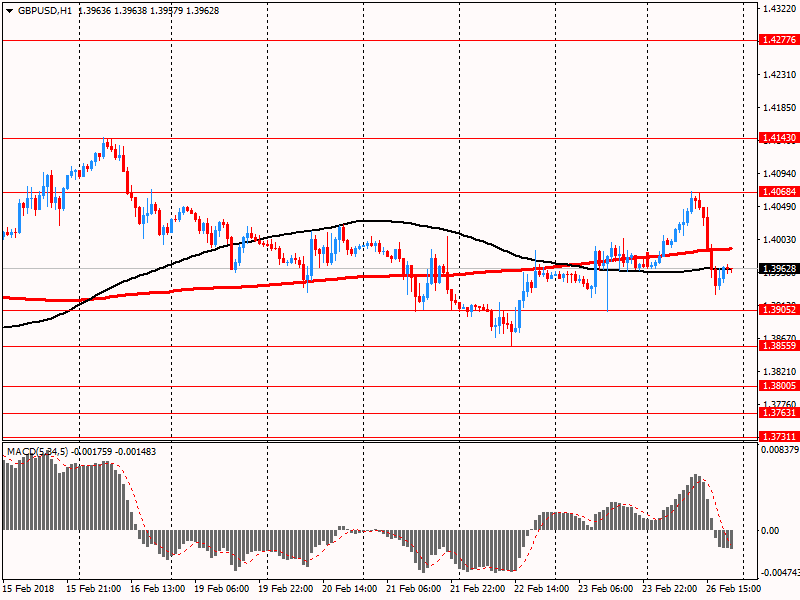Click the GBPUSD,H1 chart title text

coord(44,10)
